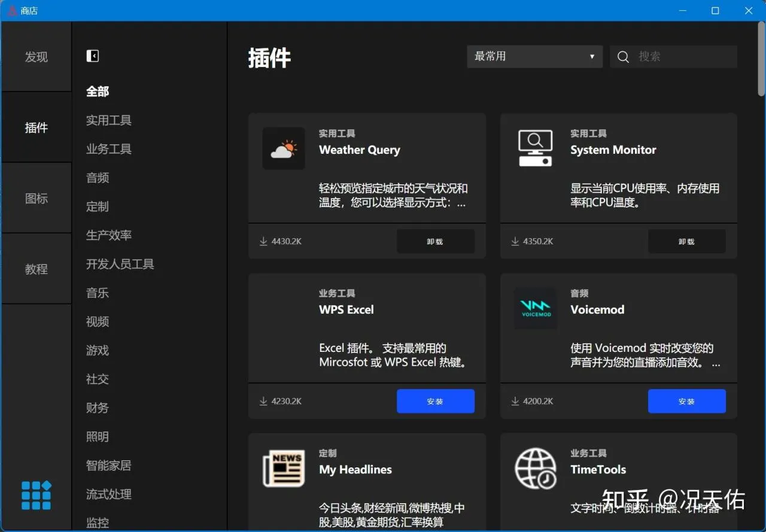The width and height of the screenshot is (766, 532).
Task: Click the download icon beside 4430.2K
Action: [263, 241]
